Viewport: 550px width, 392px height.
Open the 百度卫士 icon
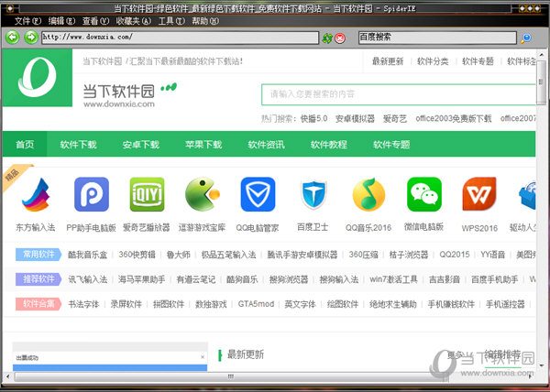pos(313,194)
